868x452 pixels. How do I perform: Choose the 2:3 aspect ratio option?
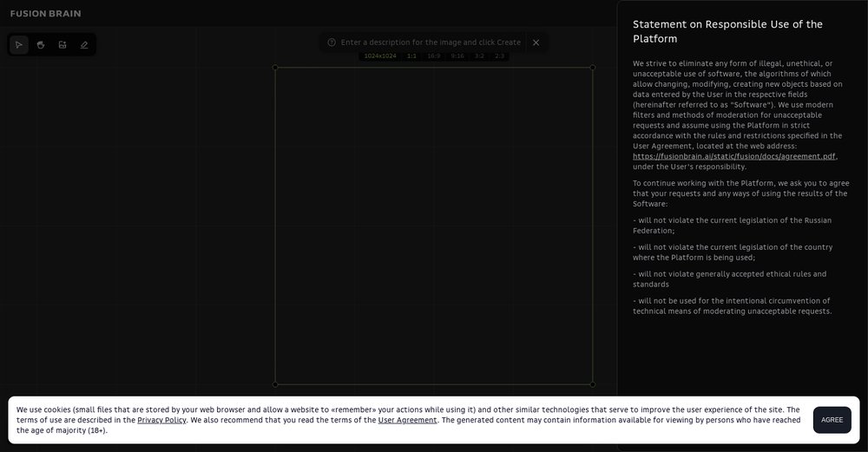tap(500, 56)
